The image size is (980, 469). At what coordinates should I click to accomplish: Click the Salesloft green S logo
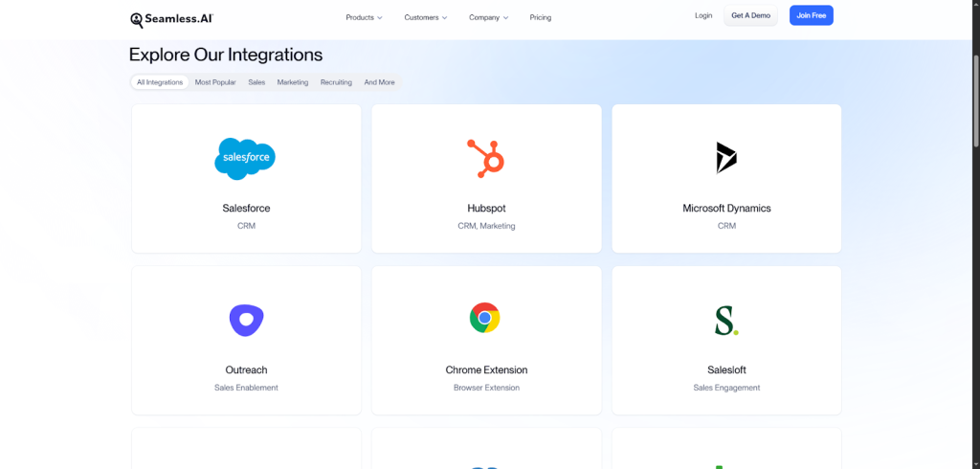726,319
